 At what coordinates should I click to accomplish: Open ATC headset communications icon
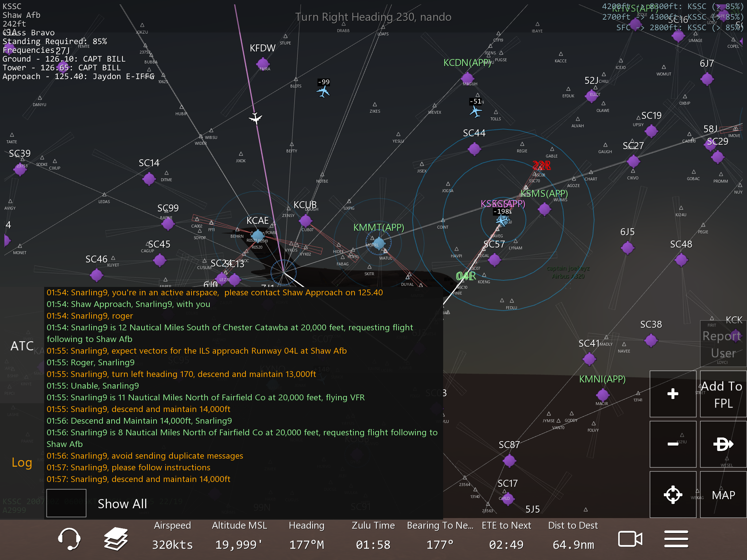(69, 538)
